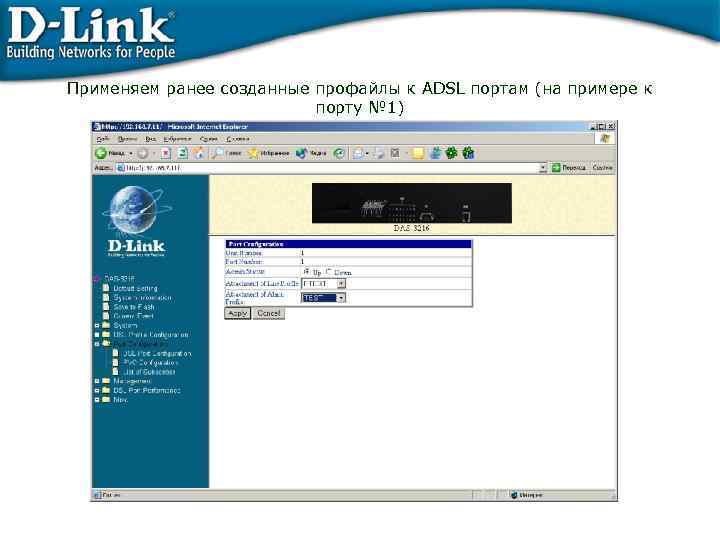Image resolution: width=720 pixels, height=540 pixels.
Task: Expand the DSL Profile Configuration node
Action: point(97,335)
